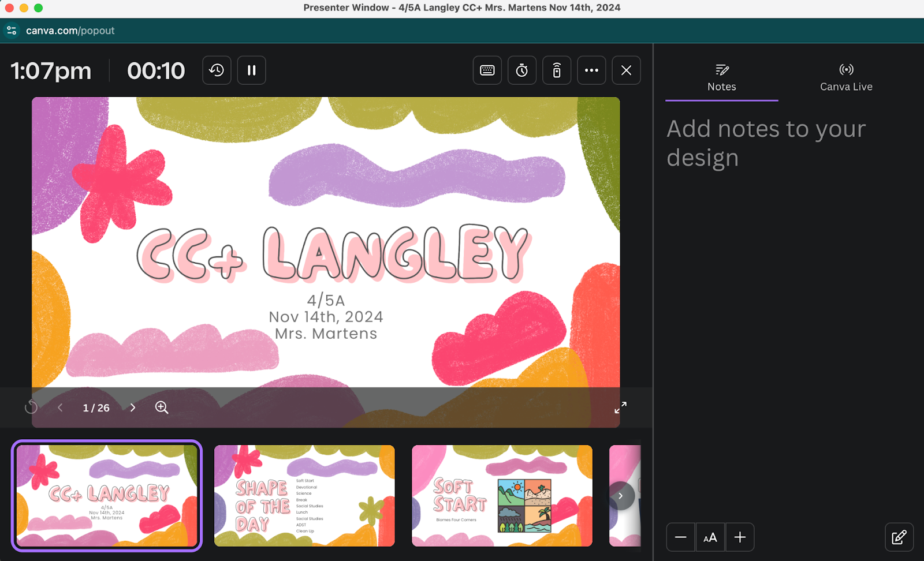Viewport: 924px width, 561px height.
Task: Click the slide zoom magnifier icon
Action: [x=162, y=407]
